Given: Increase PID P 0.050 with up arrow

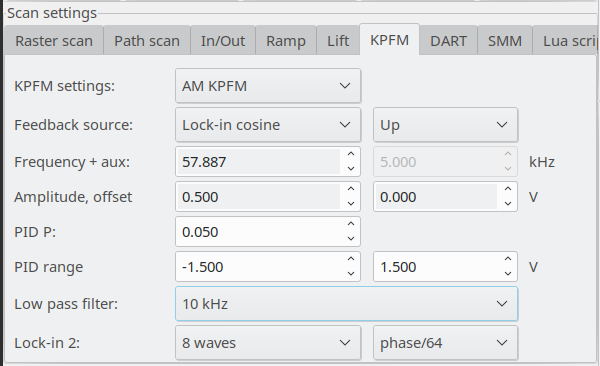Looking at the screenshot, I should (x=351, y=224).
